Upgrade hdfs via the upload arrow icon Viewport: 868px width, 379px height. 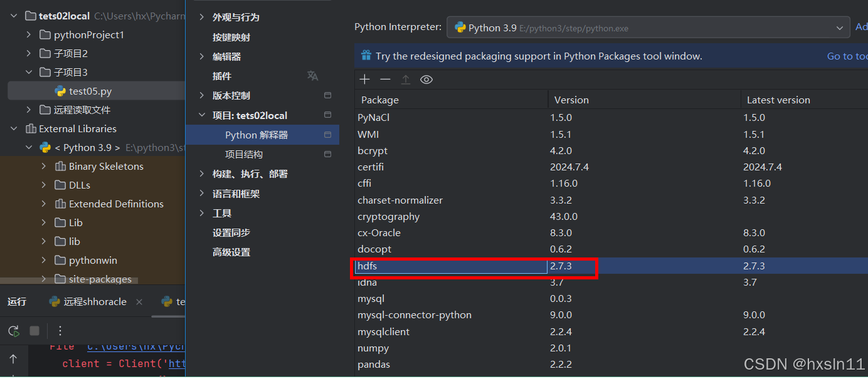coord(406,79)
